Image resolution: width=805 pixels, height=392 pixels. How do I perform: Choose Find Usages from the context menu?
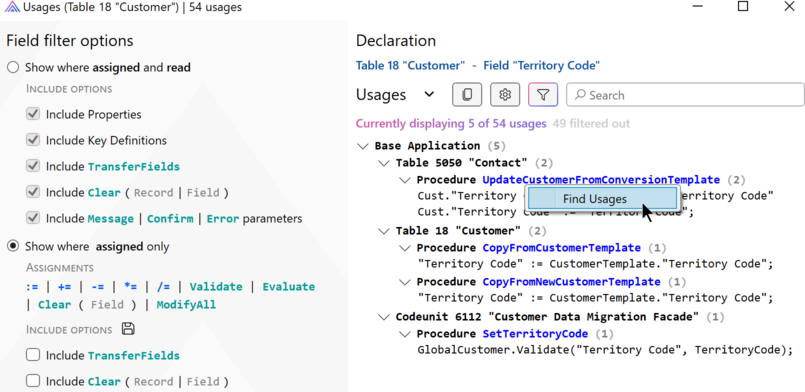click(602, 199)
